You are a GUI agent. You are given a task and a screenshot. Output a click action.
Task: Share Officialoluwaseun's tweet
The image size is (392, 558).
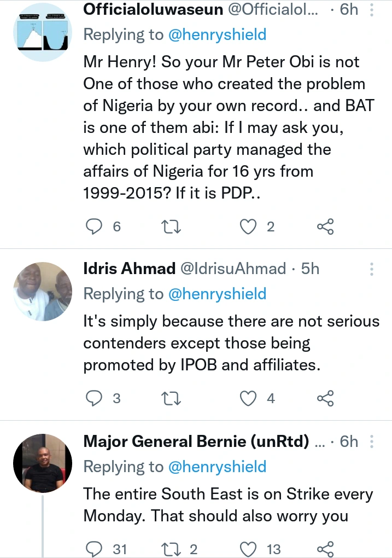(325, 226)
